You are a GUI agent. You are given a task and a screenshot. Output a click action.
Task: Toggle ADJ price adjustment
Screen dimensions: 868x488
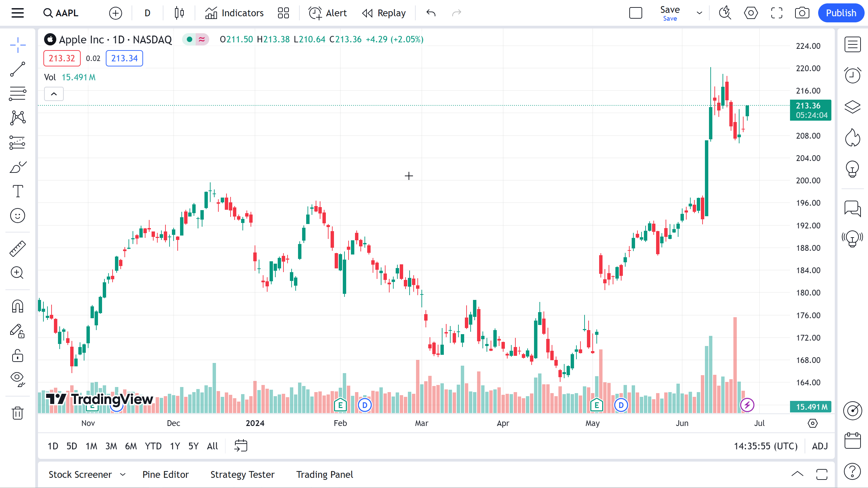pos(820,446)
